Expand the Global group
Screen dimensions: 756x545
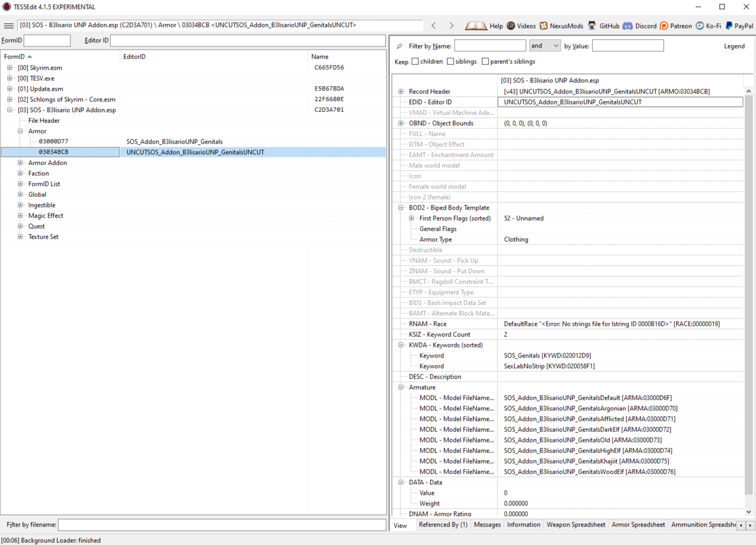(20, 194)
